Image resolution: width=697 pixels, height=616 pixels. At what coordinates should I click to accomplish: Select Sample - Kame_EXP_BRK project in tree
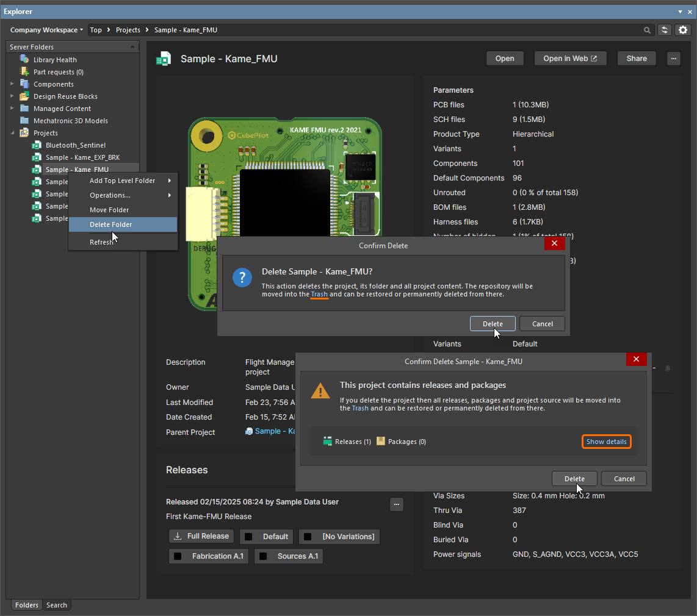coord(82,157)
